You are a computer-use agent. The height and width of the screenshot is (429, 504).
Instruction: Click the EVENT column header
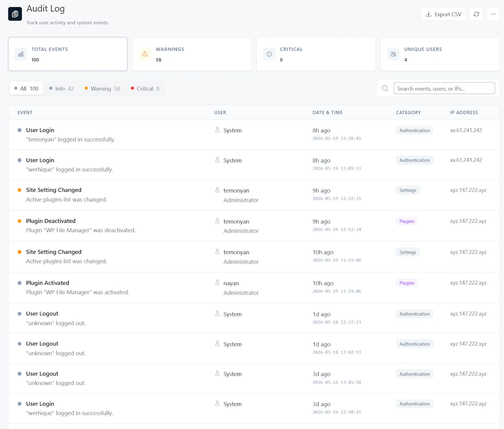tap(25, 112)
